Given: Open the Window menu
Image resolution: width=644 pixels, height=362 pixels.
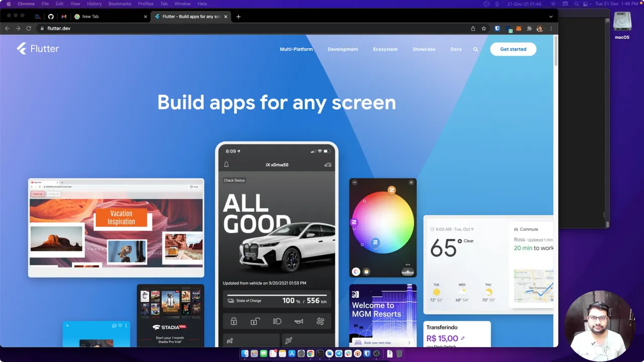Looking at the screenshot, I should click(x=183, y=4).
